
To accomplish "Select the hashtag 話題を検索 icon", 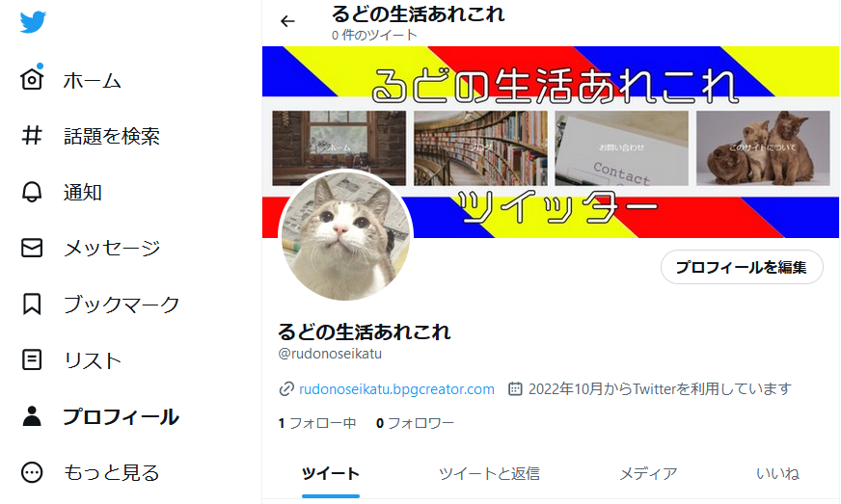I will (32, 136).
